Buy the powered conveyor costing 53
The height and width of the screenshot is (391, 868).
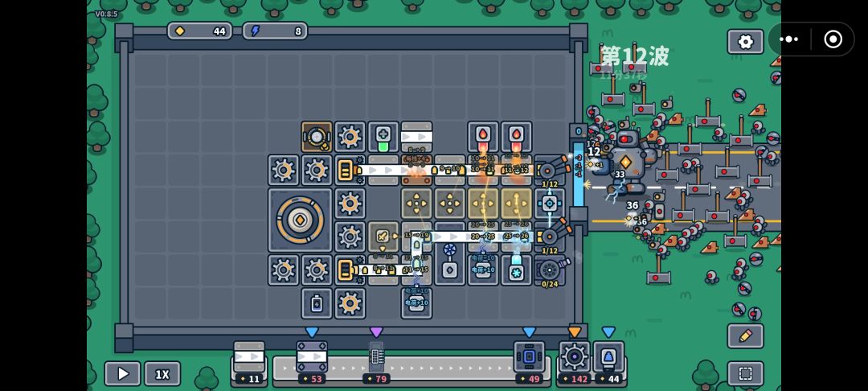tap(312, 362)
